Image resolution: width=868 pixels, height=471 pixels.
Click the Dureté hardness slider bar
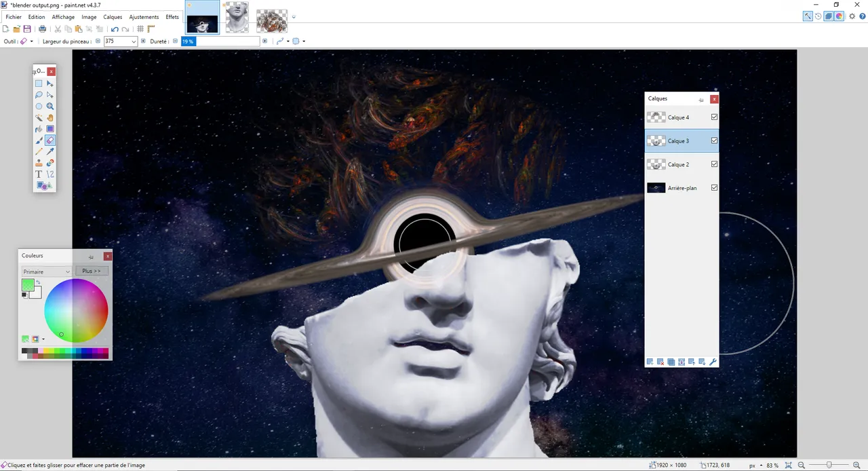coord(220,41)
